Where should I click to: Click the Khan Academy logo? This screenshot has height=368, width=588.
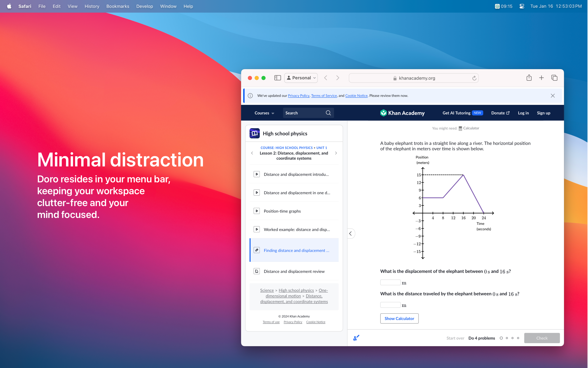coord(402,113)
